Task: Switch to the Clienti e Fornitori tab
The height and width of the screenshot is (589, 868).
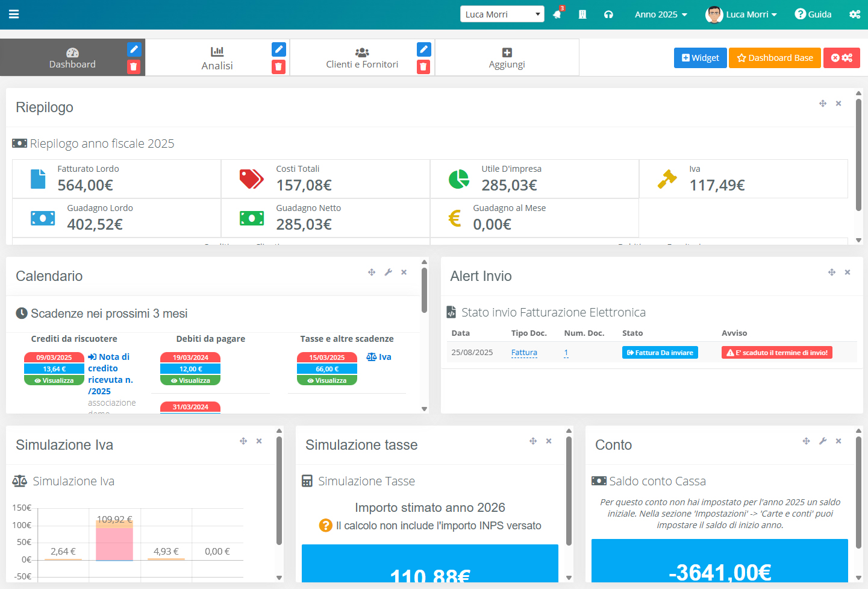Action: [x=362, y=58]
